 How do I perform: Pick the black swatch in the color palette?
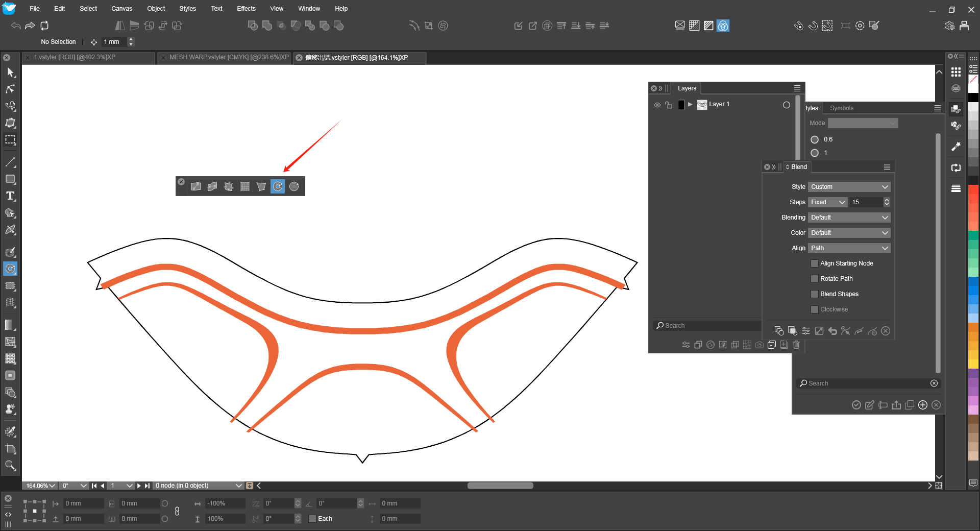(x=973, y=97)
